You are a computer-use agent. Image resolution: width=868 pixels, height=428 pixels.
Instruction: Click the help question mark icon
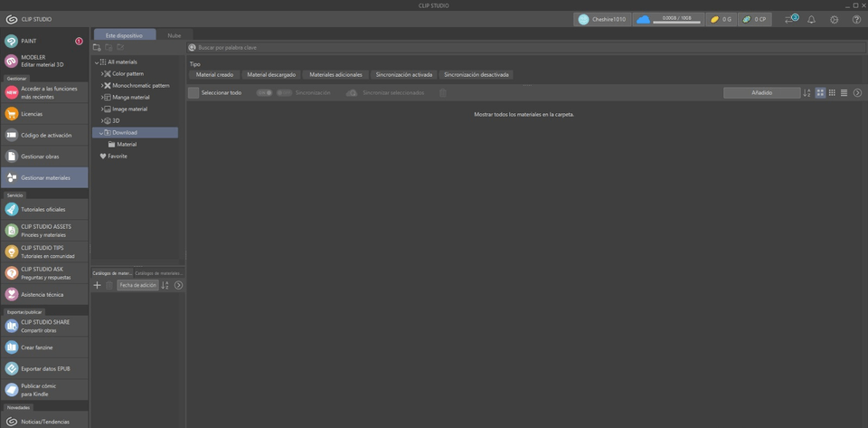click(x=856, y=19)
